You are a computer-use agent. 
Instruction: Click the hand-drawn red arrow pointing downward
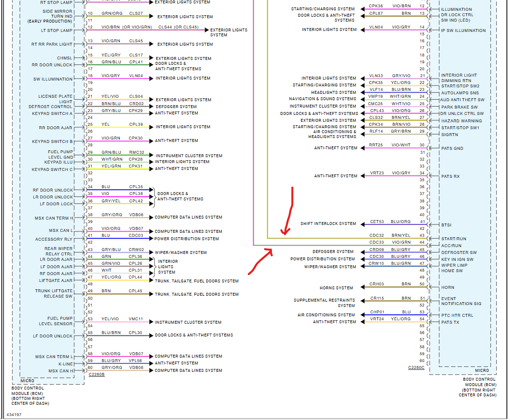288,211
